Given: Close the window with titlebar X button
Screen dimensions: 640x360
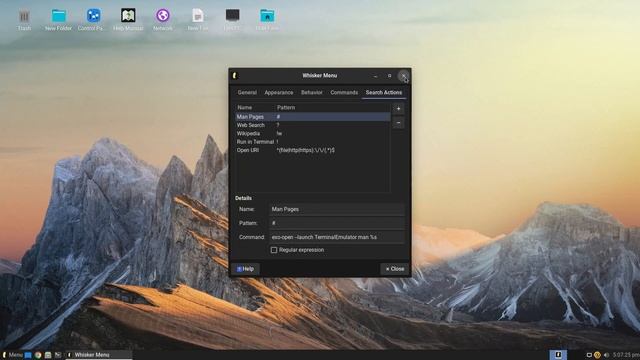Looking at the screenshot, I should (x=403, y=76).
